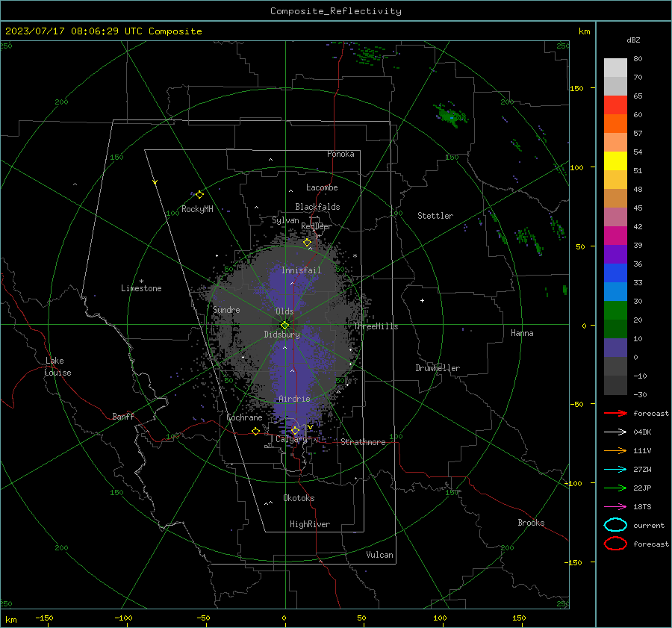Click the magenta swatch in dBZ scale
Image resolution: width=672 pixels, height=628 pixels.
(615, 236)
